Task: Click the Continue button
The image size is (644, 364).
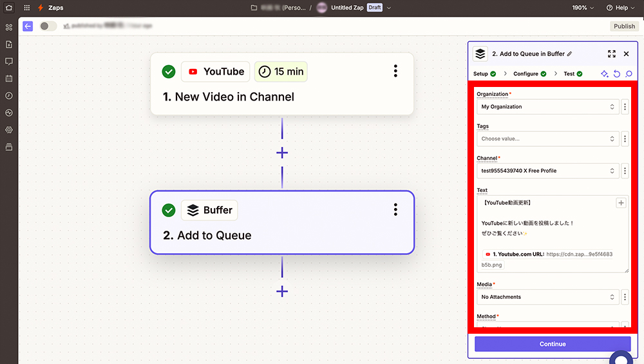Action: [553, 344]
